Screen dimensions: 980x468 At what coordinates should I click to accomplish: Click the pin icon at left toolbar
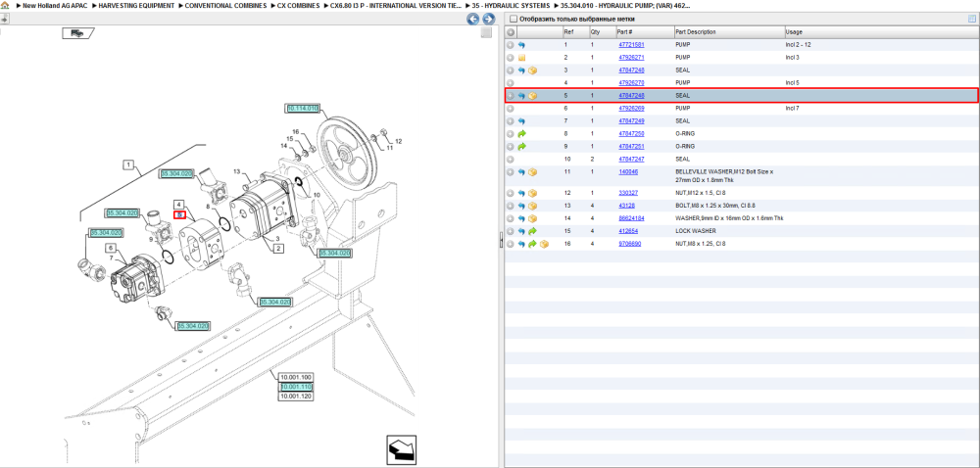click(x=4, y=19)
